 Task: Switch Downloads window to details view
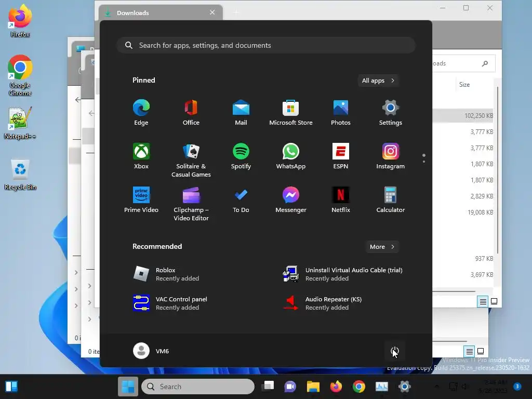(x=483, y=301)
